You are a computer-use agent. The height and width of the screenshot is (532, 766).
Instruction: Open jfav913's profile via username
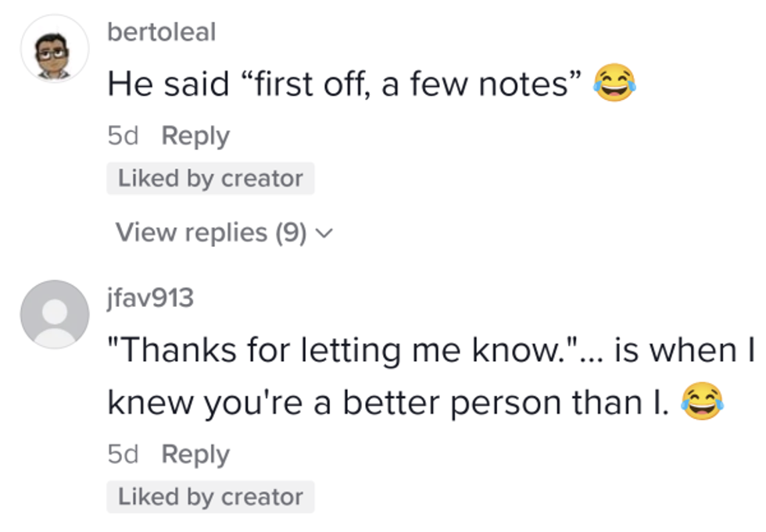150,298
